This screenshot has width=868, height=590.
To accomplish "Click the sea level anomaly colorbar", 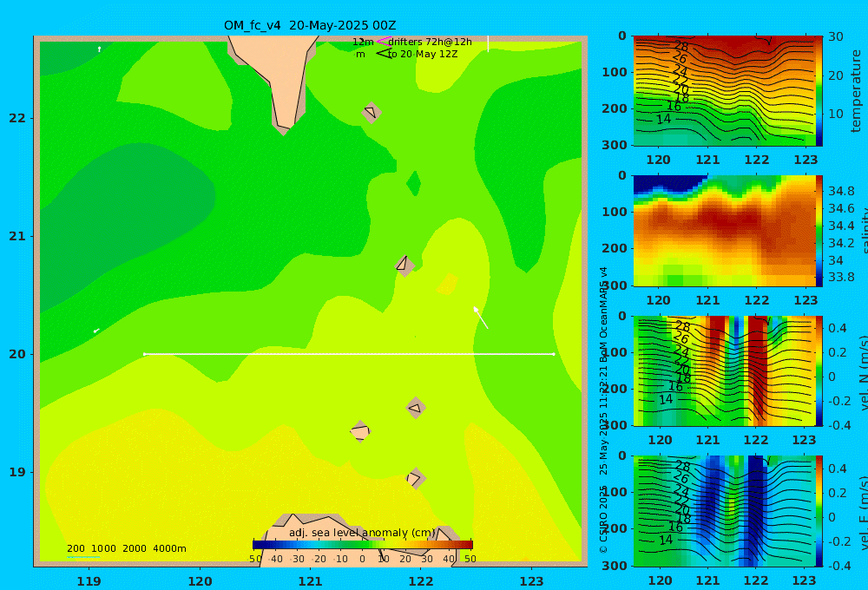I will coord(363,545).
